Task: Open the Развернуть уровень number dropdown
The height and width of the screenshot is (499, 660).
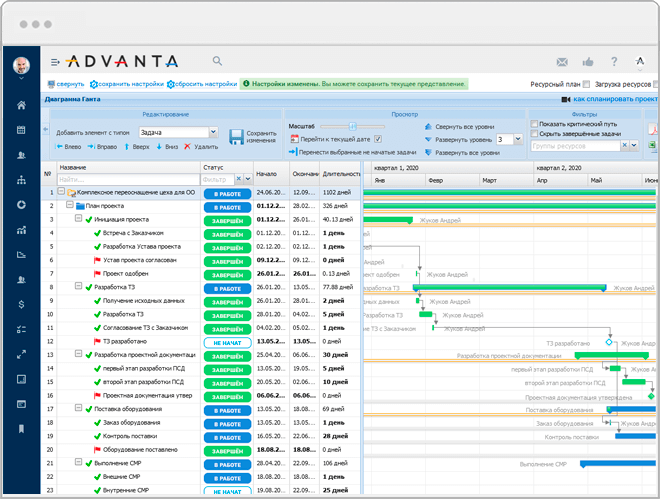Action: click(518, 139)
